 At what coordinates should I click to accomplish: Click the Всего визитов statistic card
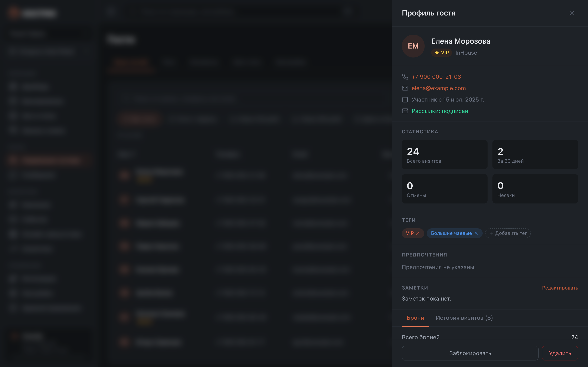tap(444, 155)
